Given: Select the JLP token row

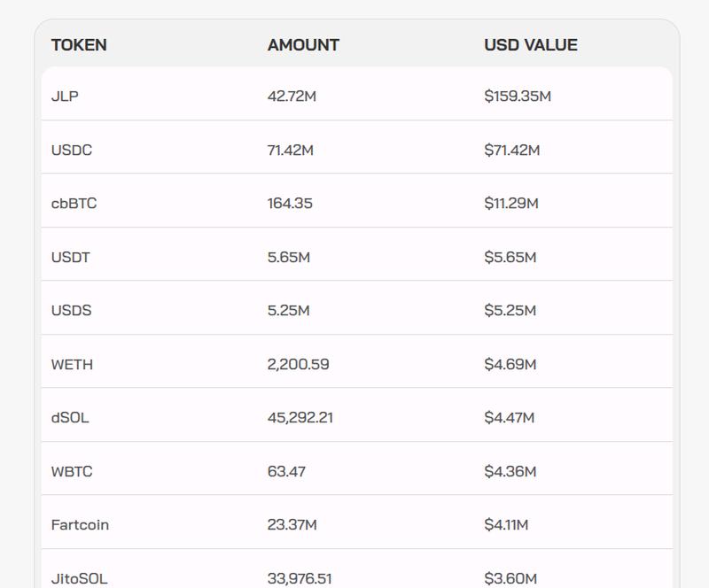Looking at the screenshot, I should pos(66,96).
